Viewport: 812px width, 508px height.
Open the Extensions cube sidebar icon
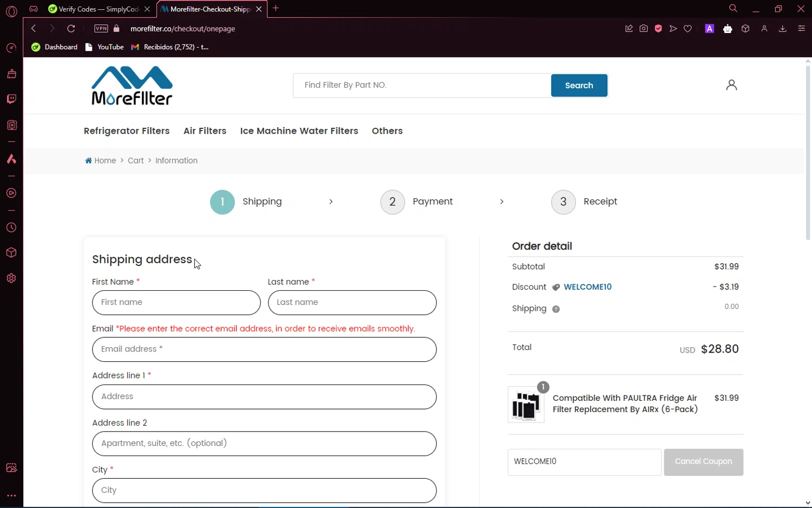click(x=11, y=253)
